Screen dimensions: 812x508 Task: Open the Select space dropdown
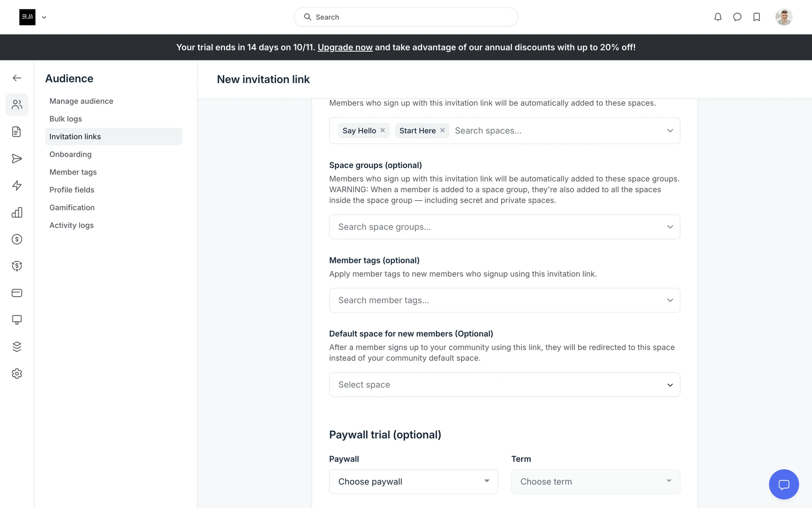(x=504, y=385)
